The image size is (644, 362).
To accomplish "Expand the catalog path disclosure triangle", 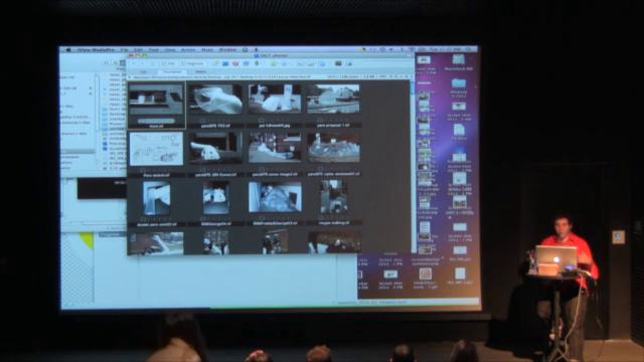I will (130, 77).
